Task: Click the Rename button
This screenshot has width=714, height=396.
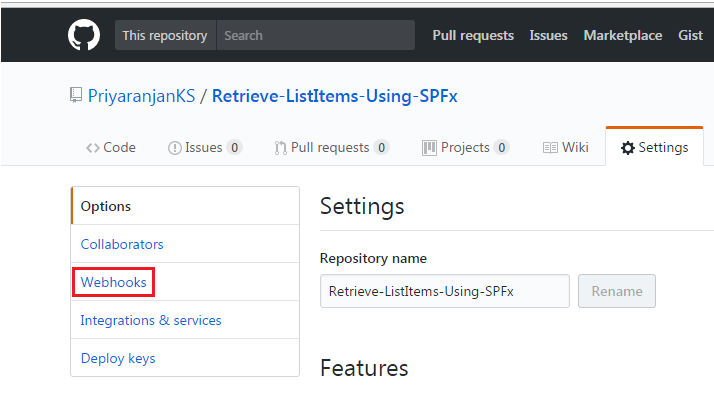Action: tap(617, 291)
